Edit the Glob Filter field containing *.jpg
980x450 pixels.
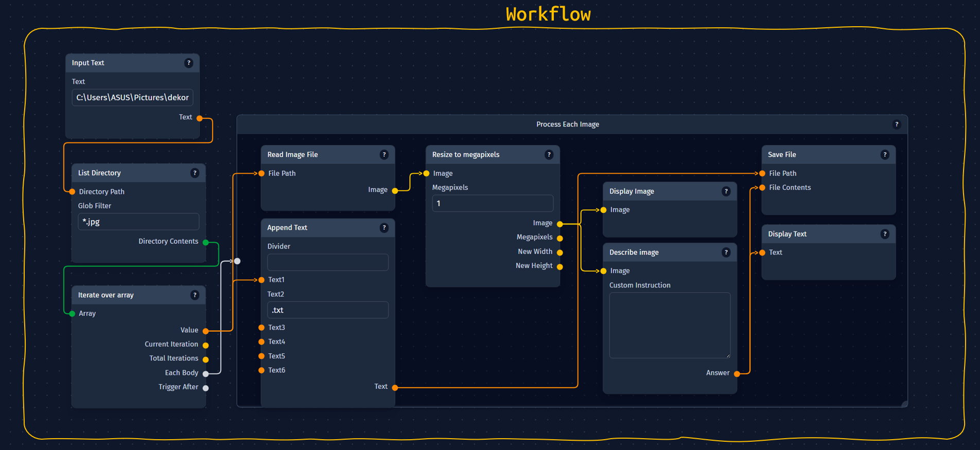(138, 222)
